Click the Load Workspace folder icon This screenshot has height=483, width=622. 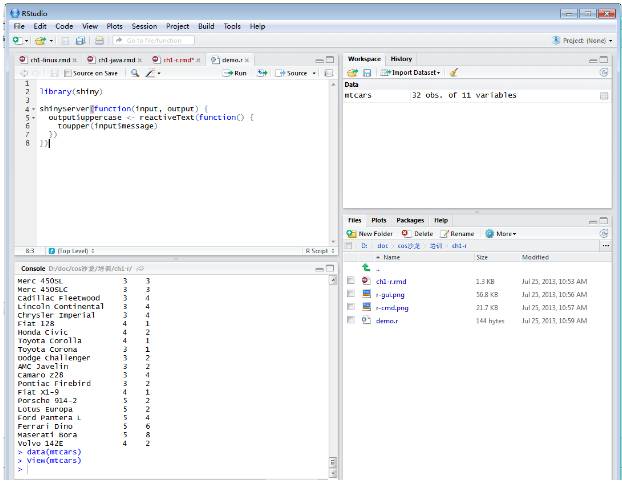click(352, 73)
